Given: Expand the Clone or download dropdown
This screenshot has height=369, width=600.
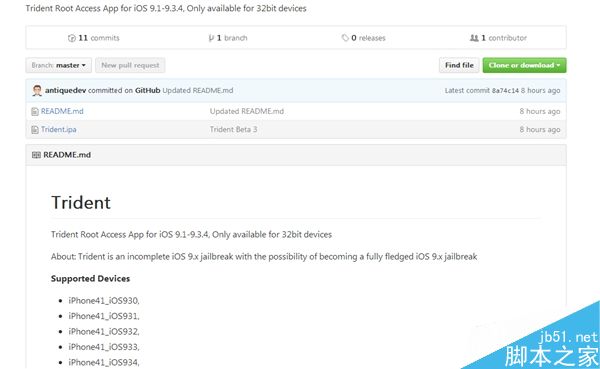Looking at the screenshot, I should 524,65.
